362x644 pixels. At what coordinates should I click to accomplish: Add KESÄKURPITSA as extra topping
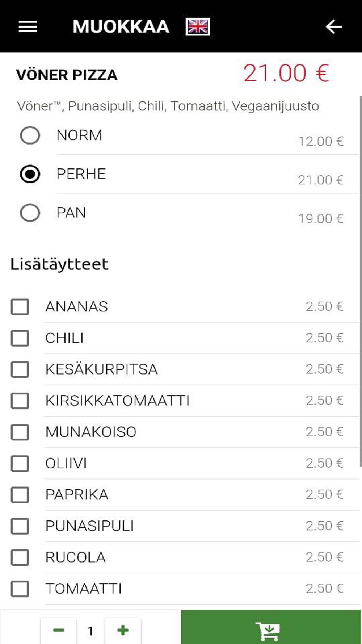point(20,369)
